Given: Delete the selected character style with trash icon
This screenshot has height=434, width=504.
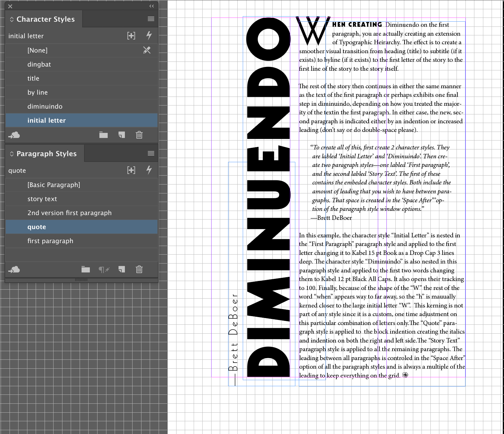Looking at the screenshot, I should (139, 135).
